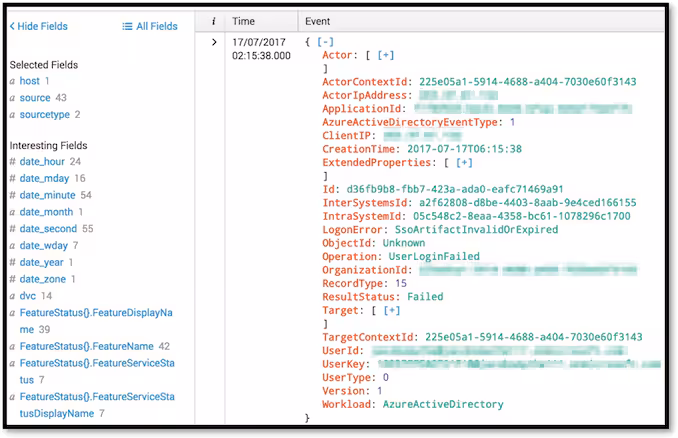Open the dvc field
This screenshot has width=678, height=438.
click(x=28, y=296)
